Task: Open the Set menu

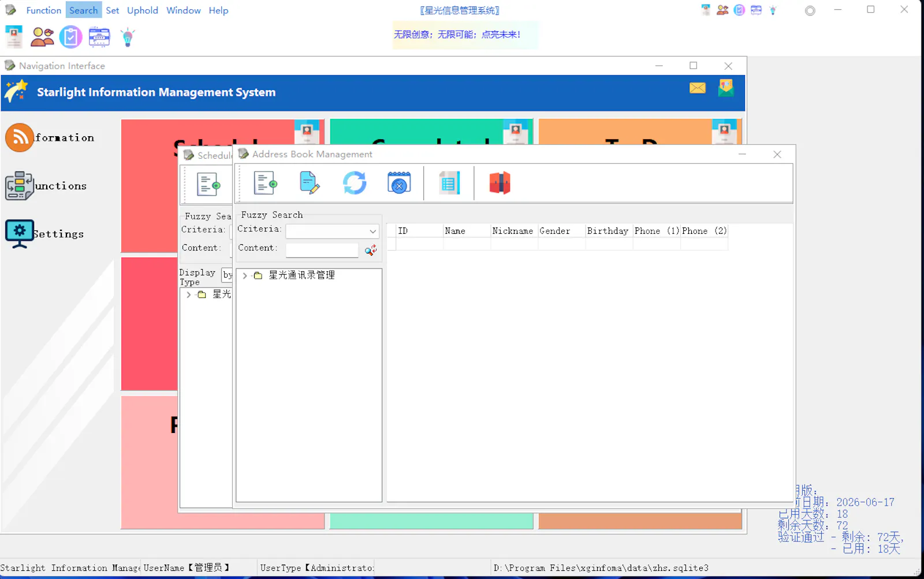Action: (x=113, y=10)
